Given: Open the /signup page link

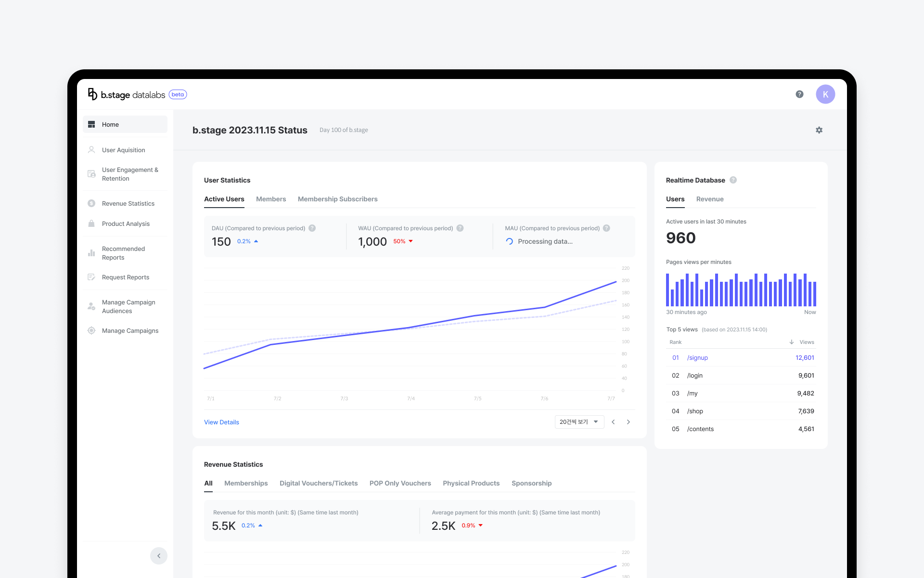Looking at the screenshot, I should tap(697, 357).
